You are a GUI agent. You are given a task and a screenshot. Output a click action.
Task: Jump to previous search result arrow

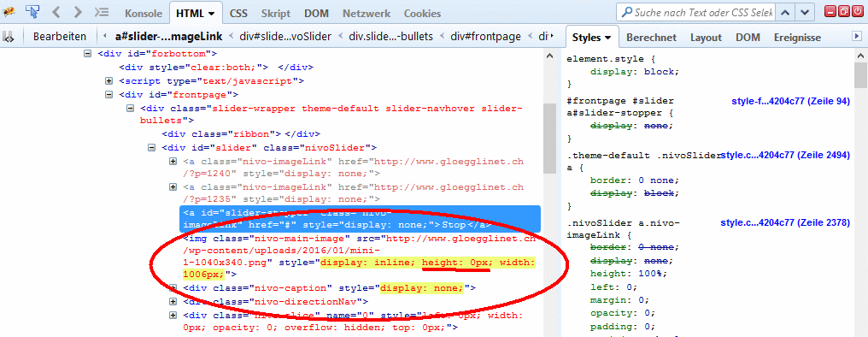tap(785, 12)
